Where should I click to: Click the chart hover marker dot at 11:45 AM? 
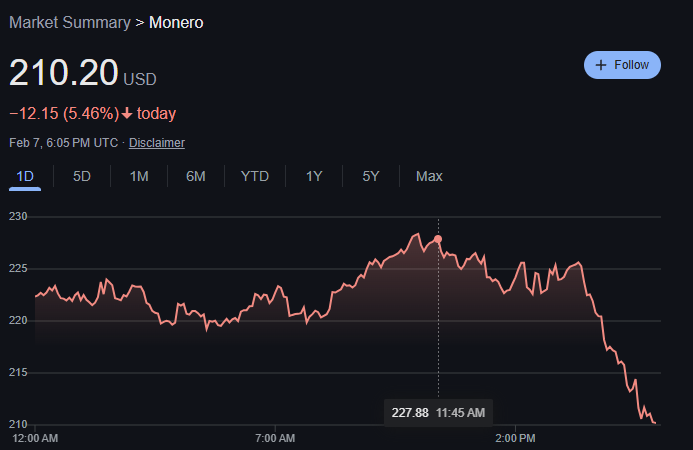pos(438,239)
